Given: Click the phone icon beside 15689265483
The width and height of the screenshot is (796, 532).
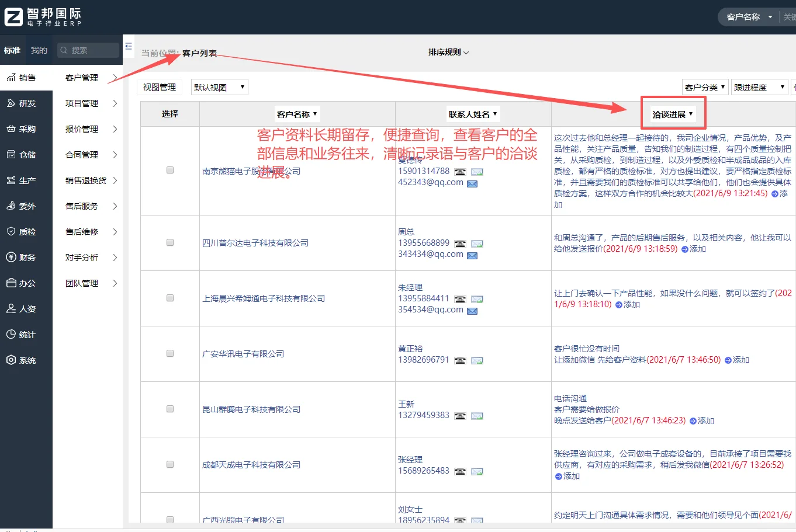Looking at the screenshot, I should pyautogui.click(x=461, y=471).
